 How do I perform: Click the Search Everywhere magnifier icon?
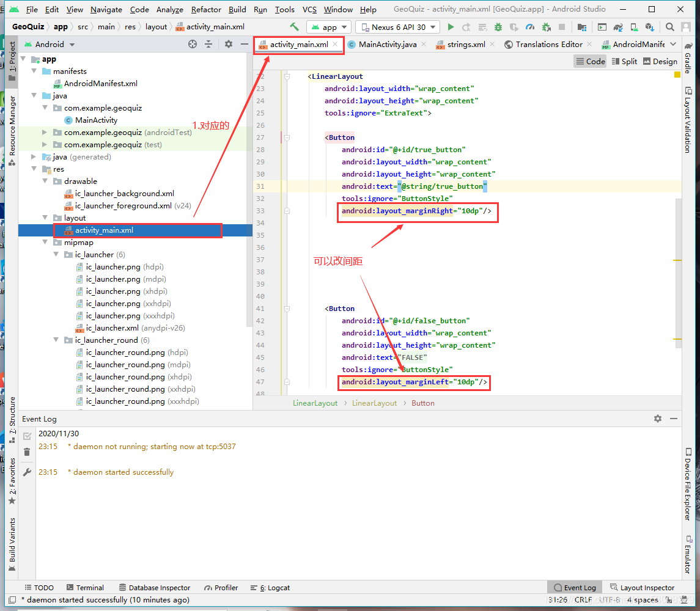point(669,27)
